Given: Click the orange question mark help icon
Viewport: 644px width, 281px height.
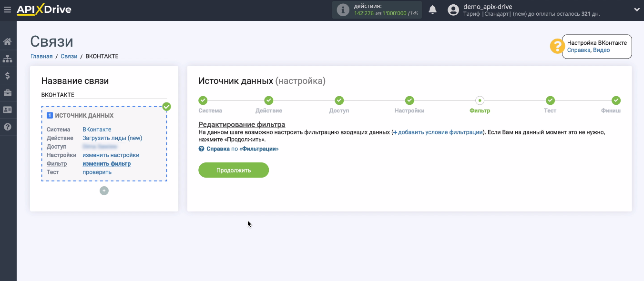Looking at the screenshot, I should (557, 46).
